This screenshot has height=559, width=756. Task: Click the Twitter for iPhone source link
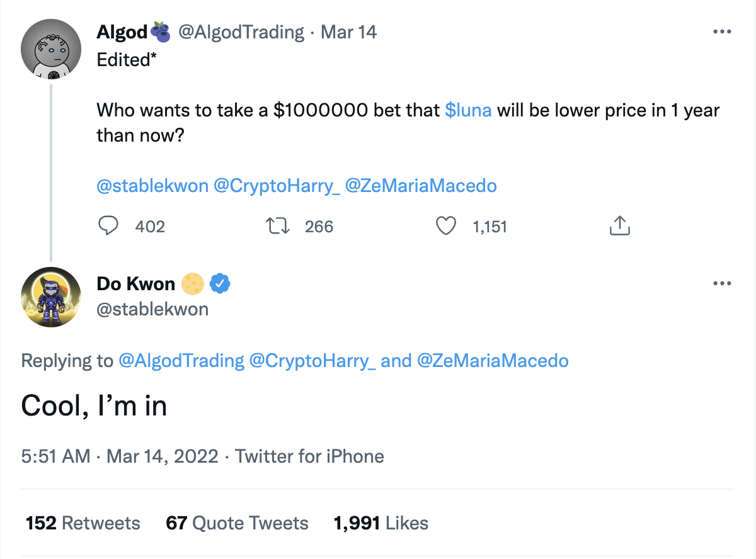click(x=309, y=456)
